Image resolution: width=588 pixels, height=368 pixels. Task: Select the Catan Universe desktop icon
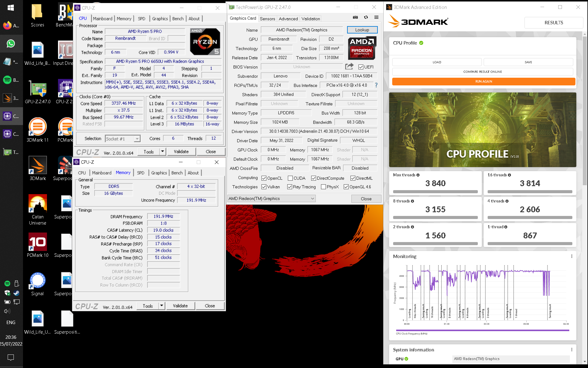(37, 209)
